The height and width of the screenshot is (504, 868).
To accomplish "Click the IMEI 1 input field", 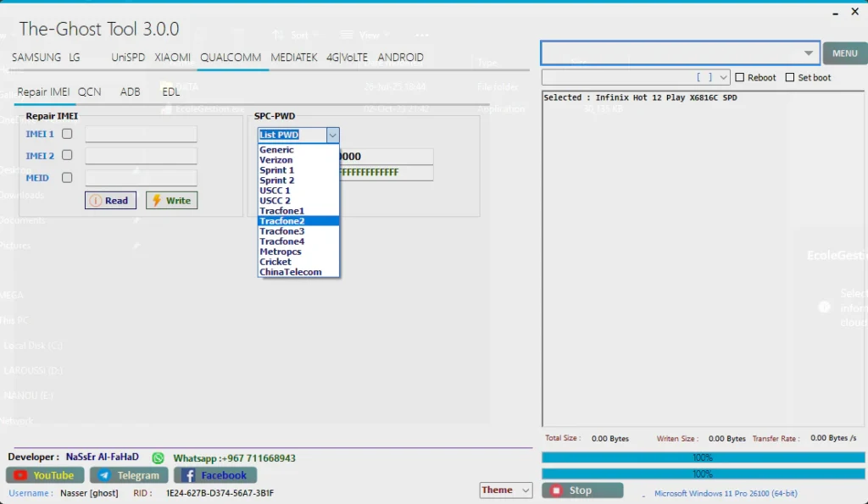I will pos(141,134).
